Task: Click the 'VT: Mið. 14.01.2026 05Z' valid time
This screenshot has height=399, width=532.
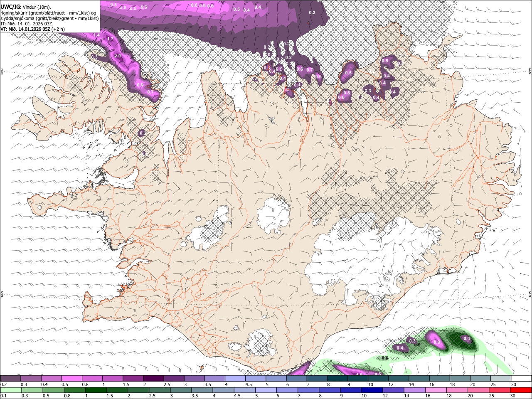Action: click(25, 29)
